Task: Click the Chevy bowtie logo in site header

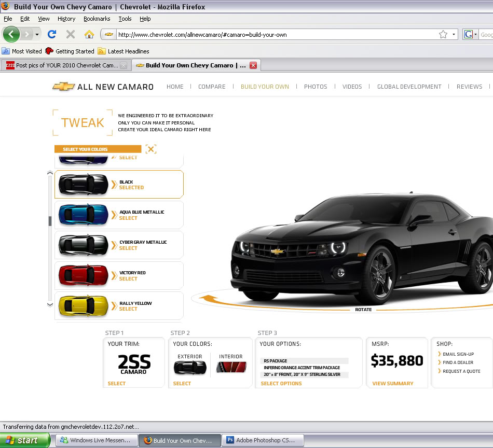Action: click(x=63, y=87)
